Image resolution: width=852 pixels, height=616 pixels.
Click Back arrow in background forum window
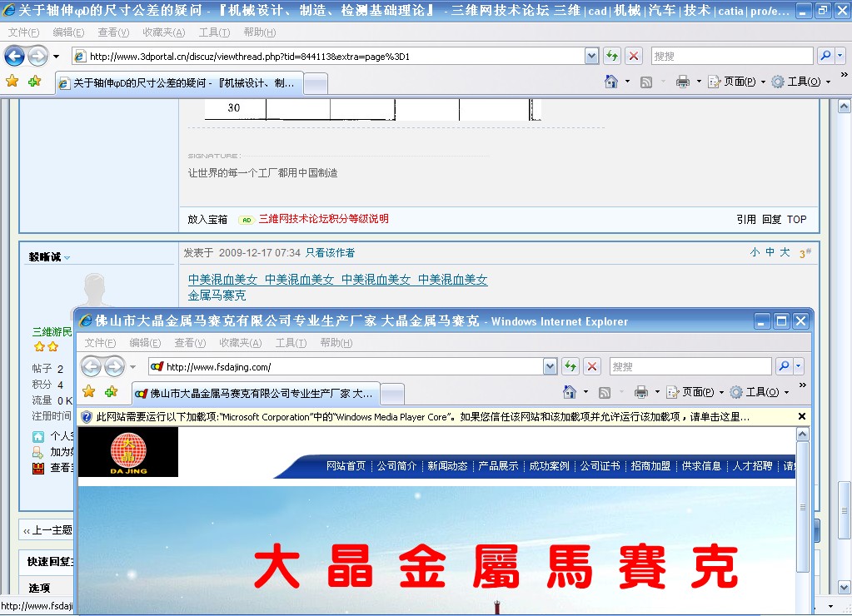(15, 56)
